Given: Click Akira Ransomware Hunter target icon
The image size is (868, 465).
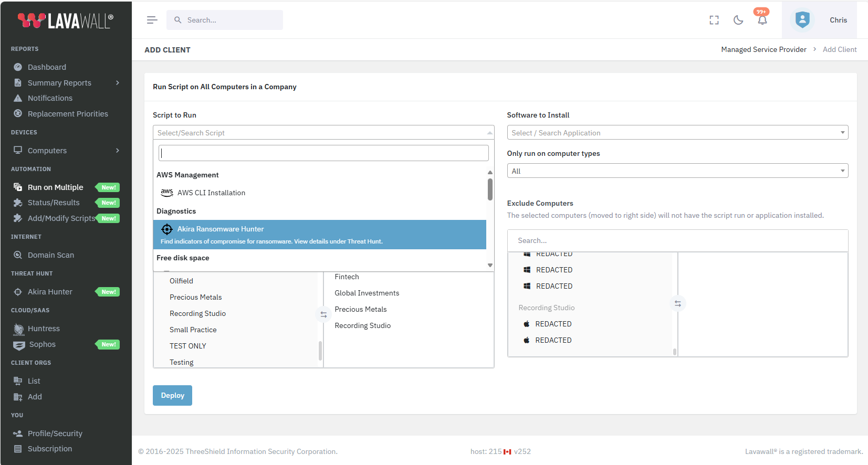Looking at the screenshot, I should point(167,229).
